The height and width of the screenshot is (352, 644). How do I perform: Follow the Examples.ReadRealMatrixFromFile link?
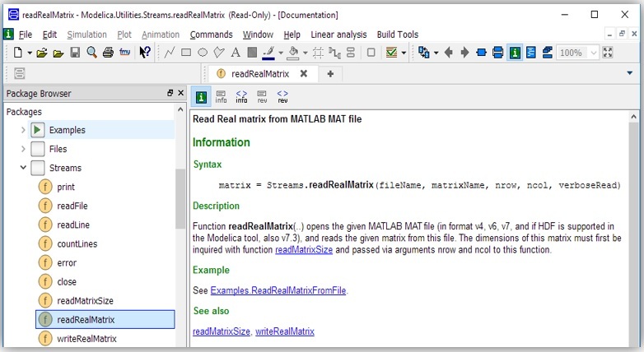(278, 290)
